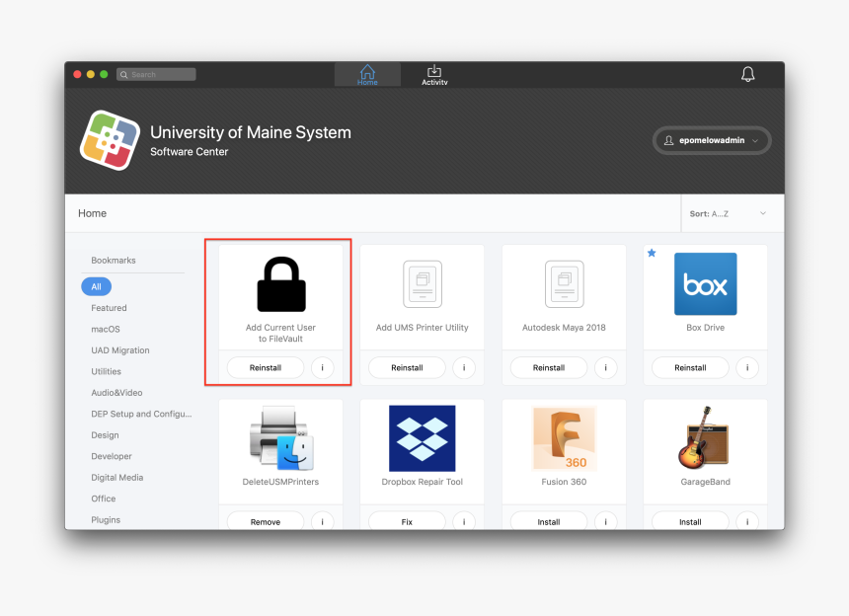Select the Plugins category

point(106,519)
